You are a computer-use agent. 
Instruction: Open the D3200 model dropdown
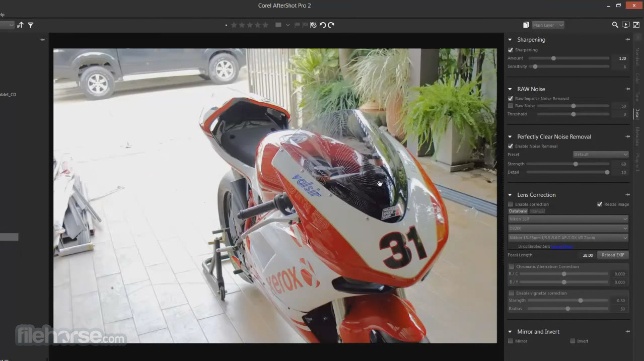(568, 228)
